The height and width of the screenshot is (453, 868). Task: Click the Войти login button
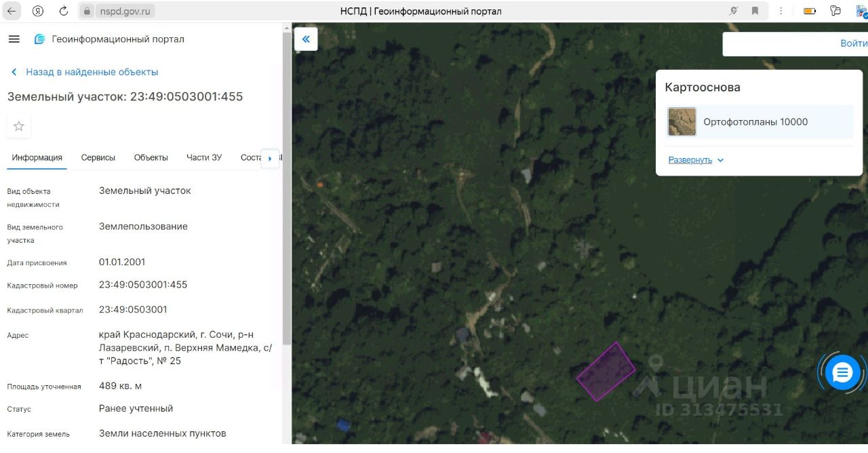click(854, 43)
